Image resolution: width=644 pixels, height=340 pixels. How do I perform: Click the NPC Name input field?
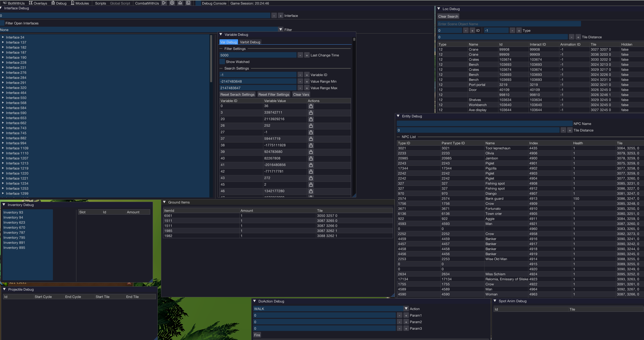pyautogui.click(x=485, y=124)
